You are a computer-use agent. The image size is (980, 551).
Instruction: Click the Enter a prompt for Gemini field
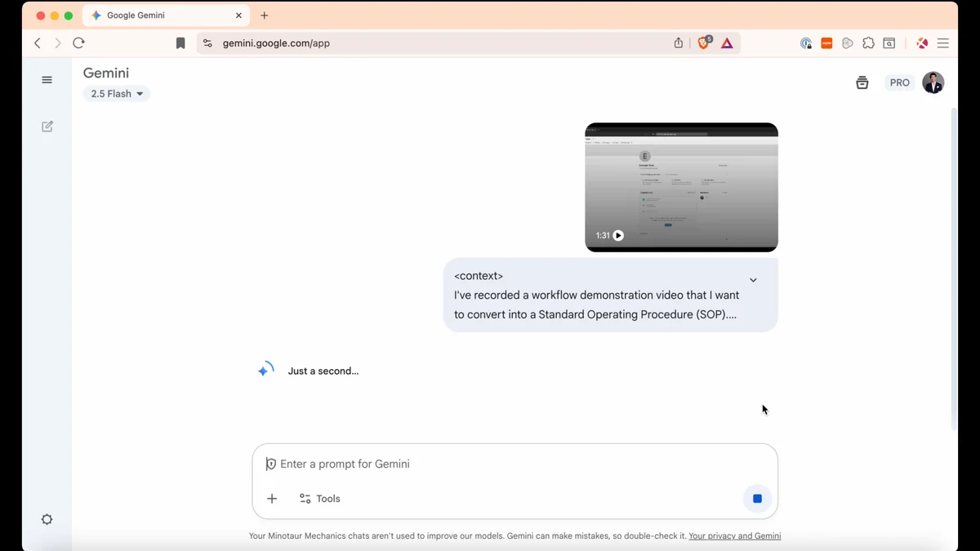514,464
